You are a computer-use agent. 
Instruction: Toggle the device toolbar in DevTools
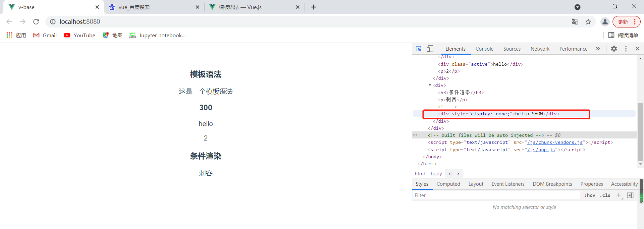[x=430, y=49]
